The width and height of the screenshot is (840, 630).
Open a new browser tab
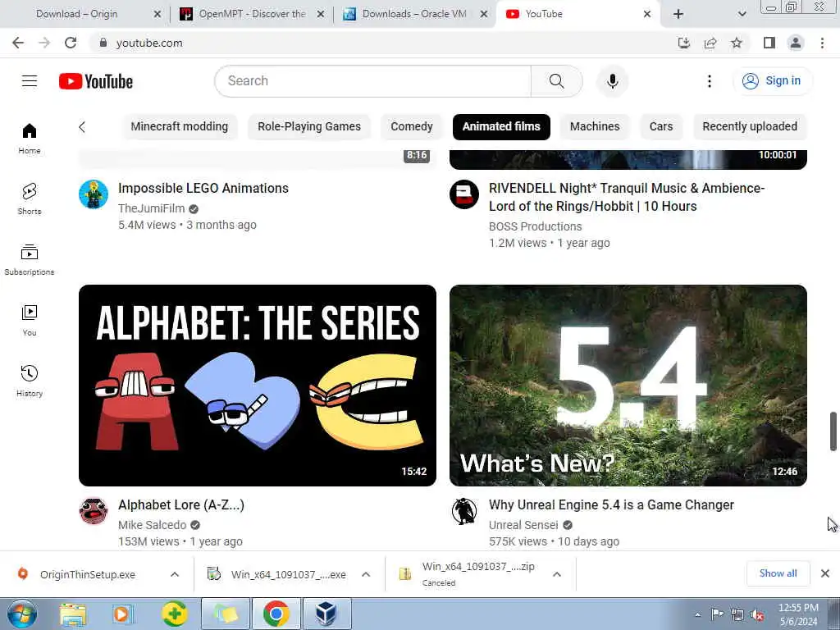(678, 14)
